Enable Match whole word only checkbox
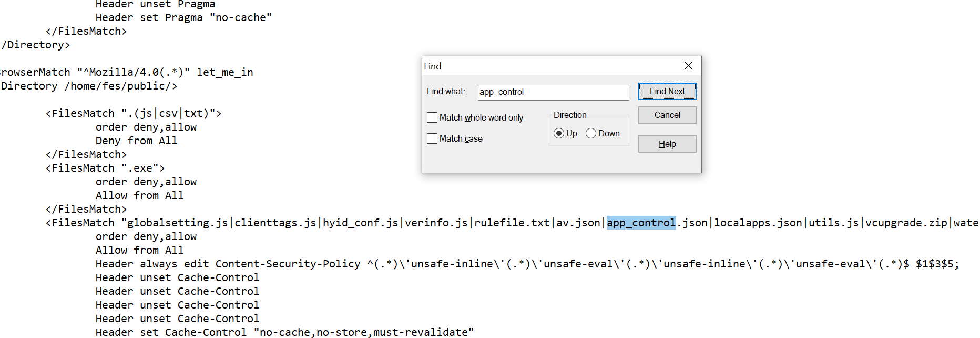Screen dimensions: 980x338 click(433, 117)
